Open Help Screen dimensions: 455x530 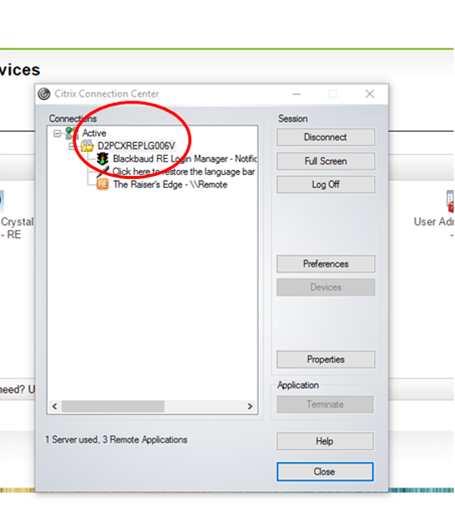point(325,441)
